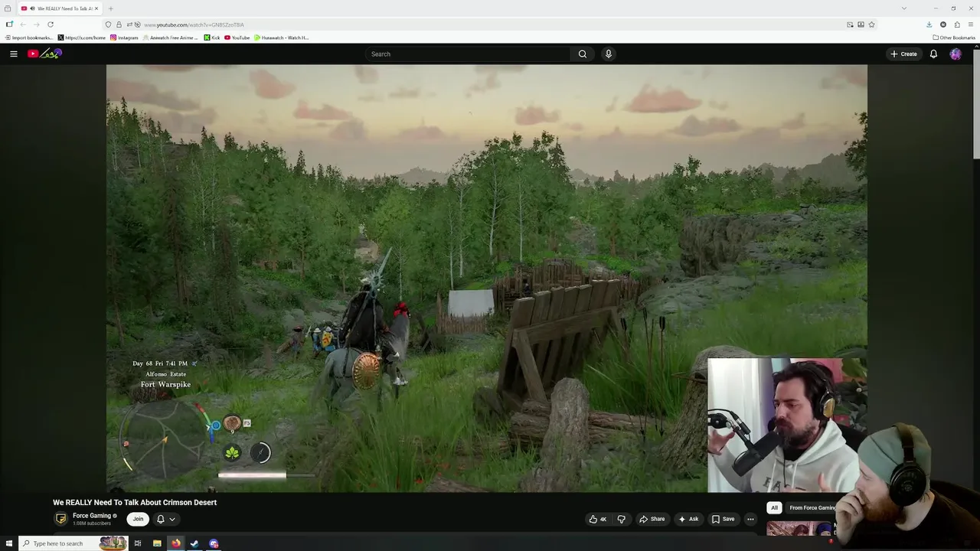The height and width of the screenshot is (551, 980).
Task: Switch to Firefox on the taskbar
Action: pyautogui.click(x=175, y=543)
